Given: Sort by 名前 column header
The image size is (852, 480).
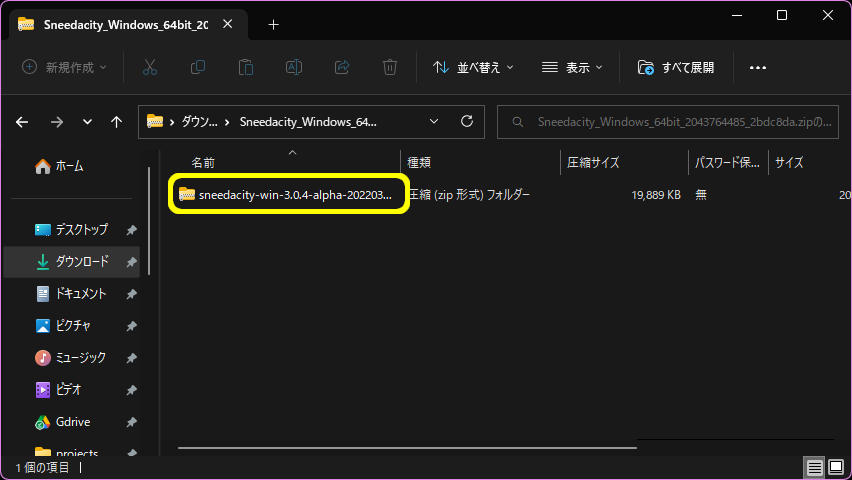Looking at the screenshot, I should tap(203, 163).
